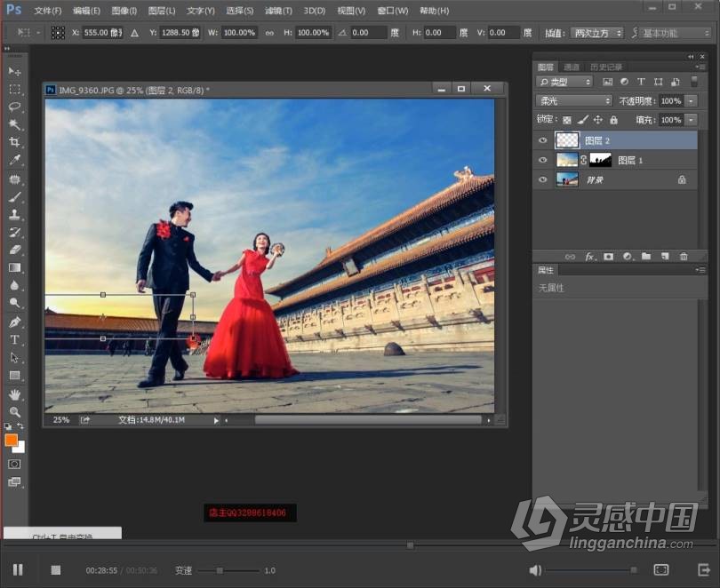720x588 pixels.
Task: Click the link layers chain icon
Action: click(571, 257)
